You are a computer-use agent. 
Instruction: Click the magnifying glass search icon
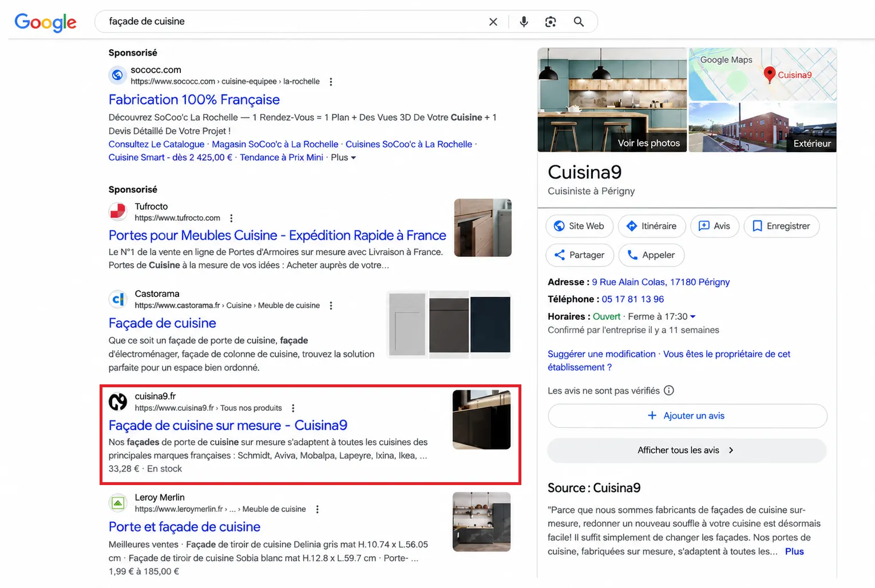pyautogui.click(x=579, y=22)
